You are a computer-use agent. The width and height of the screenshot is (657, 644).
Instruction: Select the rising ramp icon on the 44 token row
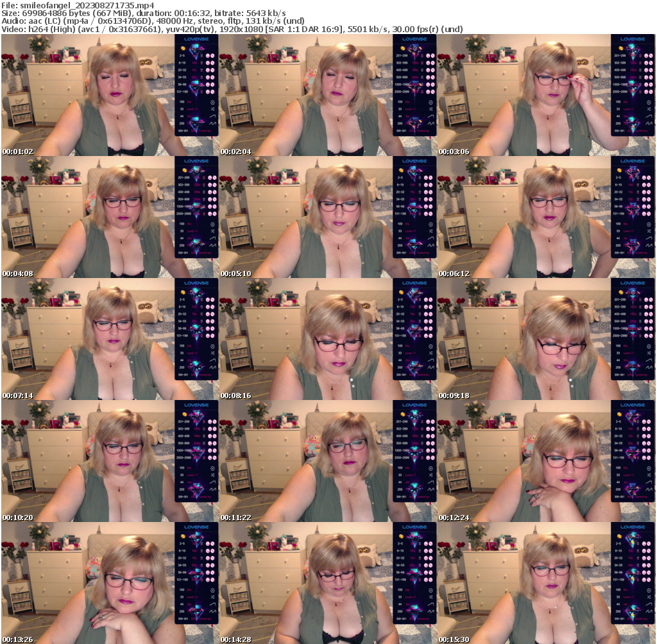[212, 116]
